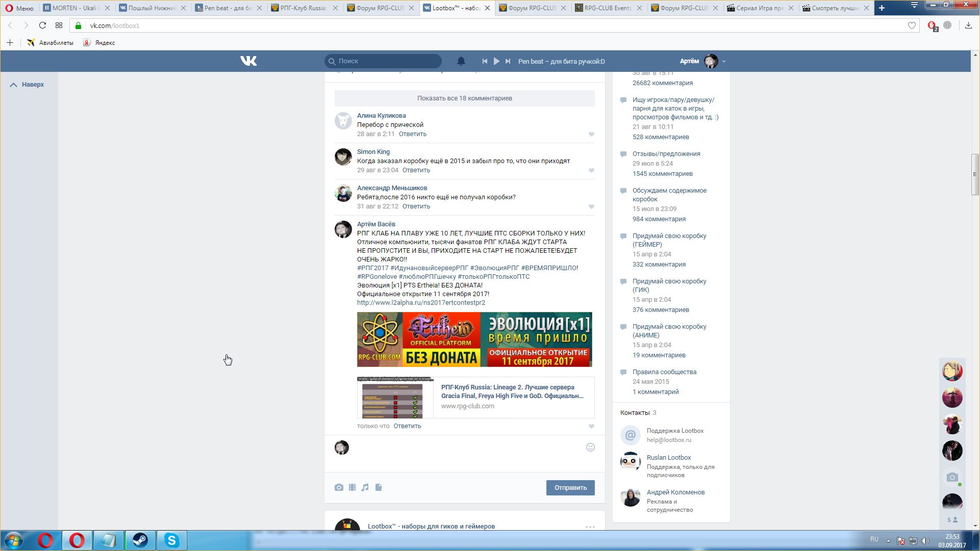The height and width of the screenshot is (551, 980).
Task: Close the Lootbox browser tab
Action: [487, 8]
